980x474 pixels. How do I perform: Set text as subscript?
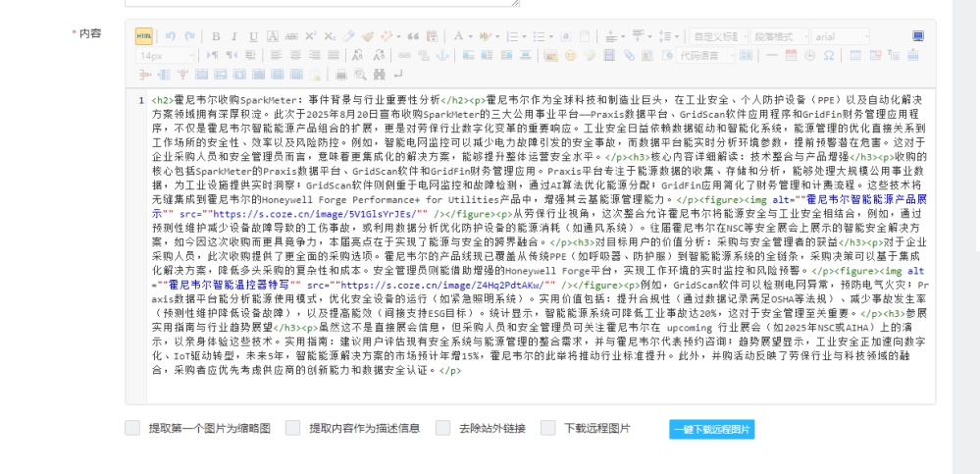[330, 36]
